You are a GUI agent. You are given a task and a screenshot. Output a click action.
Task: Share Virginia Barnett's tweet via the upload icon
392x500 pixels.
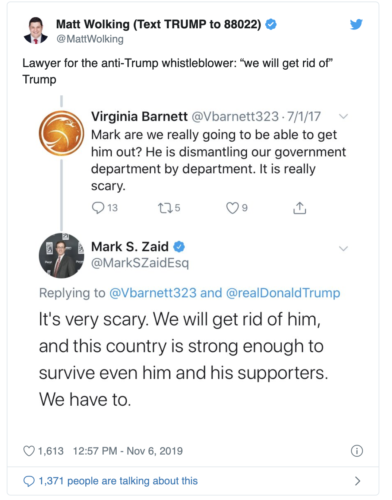[299, 208]
